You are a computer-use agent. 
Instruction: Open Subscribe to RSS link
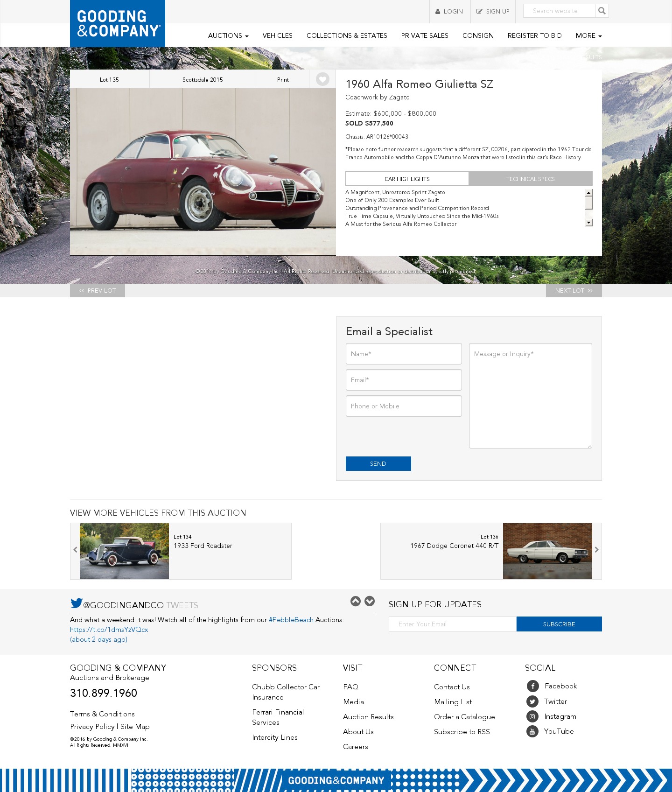pos(462,732)
